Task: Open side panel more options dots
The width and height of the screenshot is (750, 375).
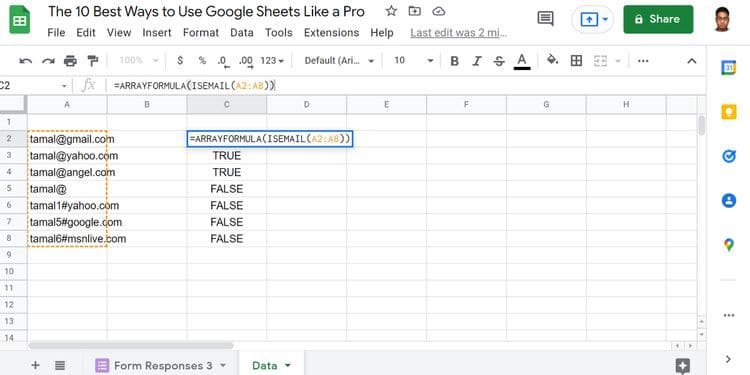Action: coord(728,315)
